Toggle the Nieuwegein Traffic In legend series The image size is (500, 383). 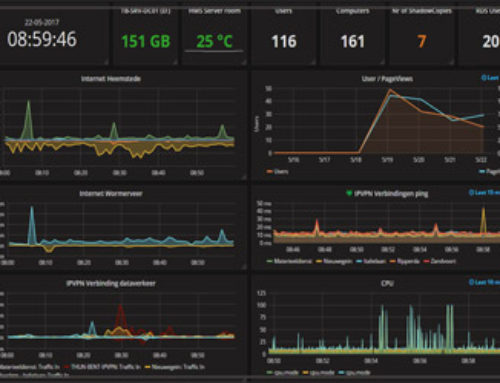pyautogui.click(x=178, y=367)
